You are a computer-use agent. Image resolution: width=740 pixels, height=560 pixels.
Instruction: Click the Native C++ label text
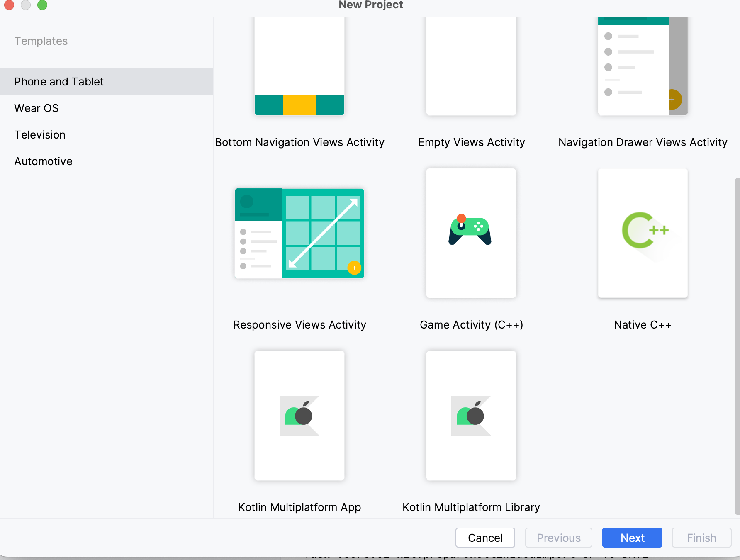(x=642, y=325)
